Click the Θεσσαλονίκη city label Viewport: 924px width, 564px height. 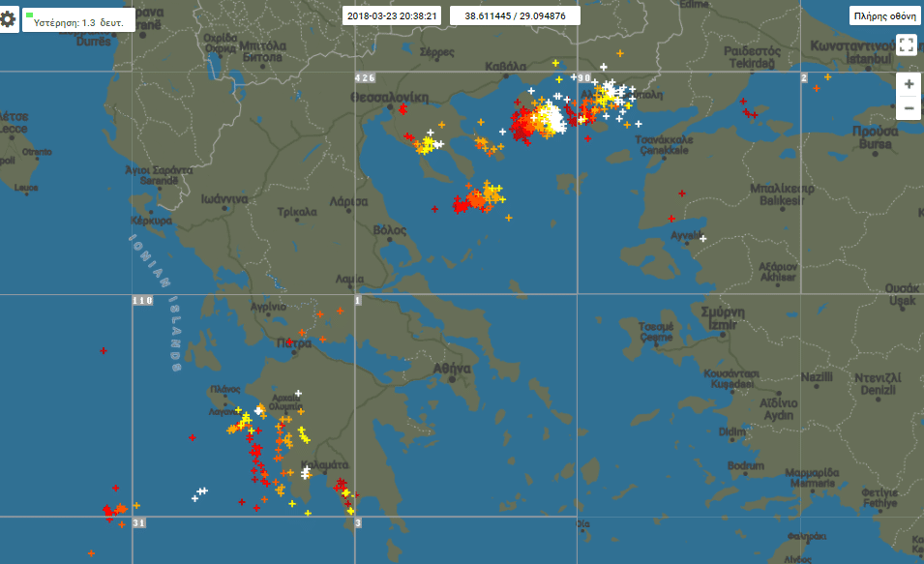tap(389, 98)
